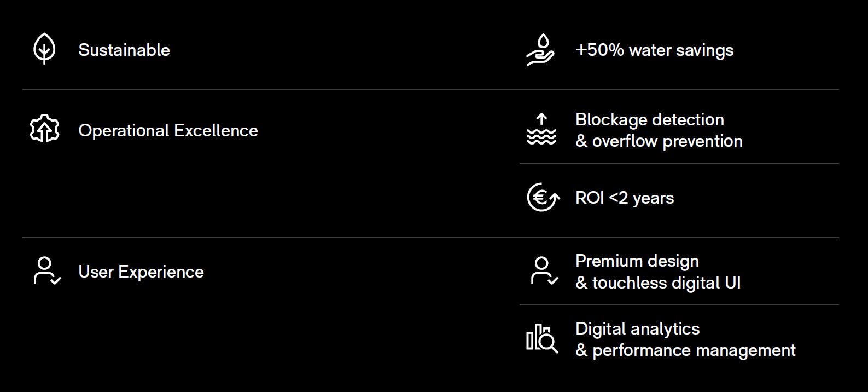Click the divider between Blockage detection and ROI
Image resolution: width=868 pixels, height=392 pixels.
679,163
